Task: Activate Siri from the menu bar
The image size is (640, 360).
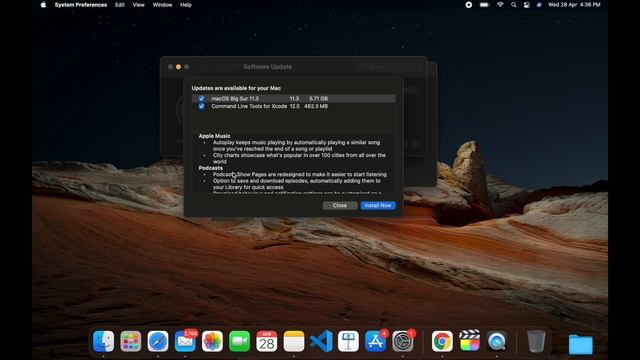Action: pyautogui.click(x=539, y=5)
